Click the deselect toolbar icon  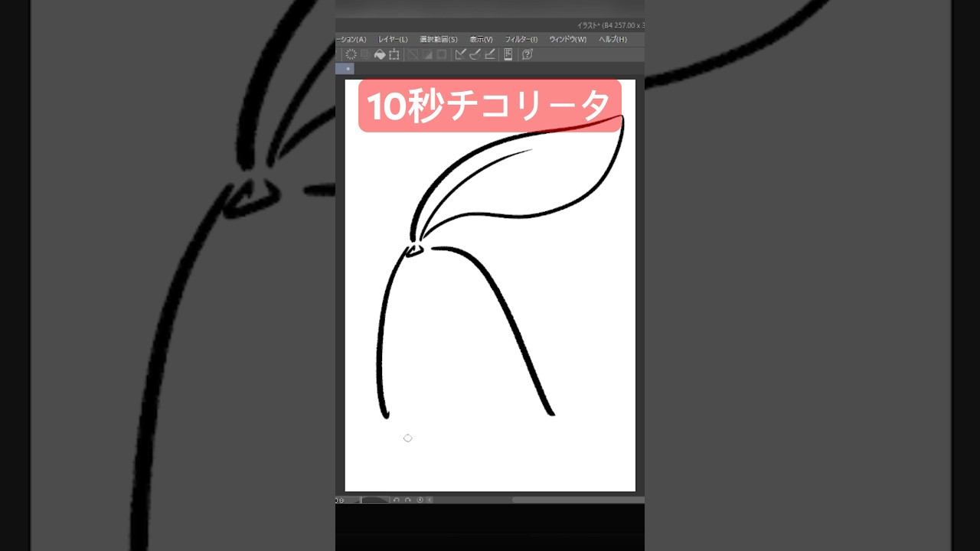point(413,54)
